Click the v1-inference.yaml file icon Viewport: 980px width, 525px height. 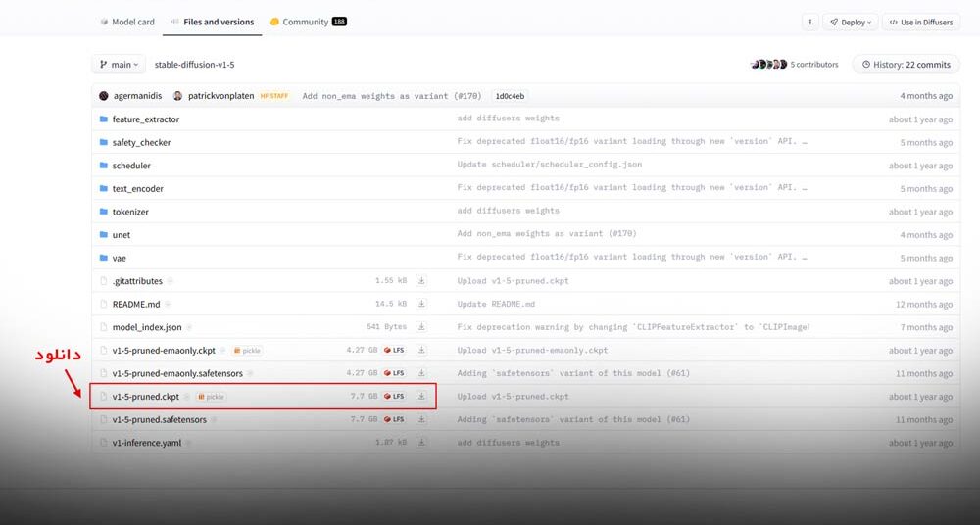tap(104, 443)
